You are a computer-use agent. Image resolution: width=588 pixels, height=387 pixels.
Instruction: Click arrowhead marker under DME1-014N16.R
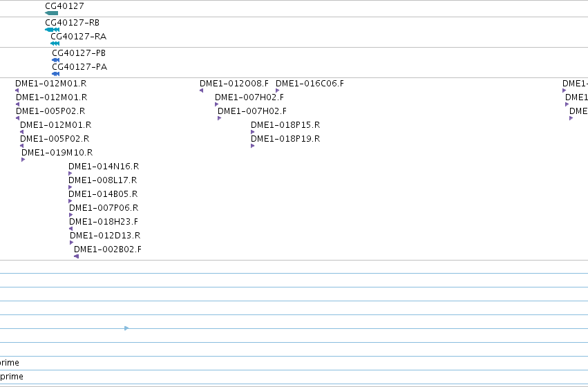pos(70,173)
